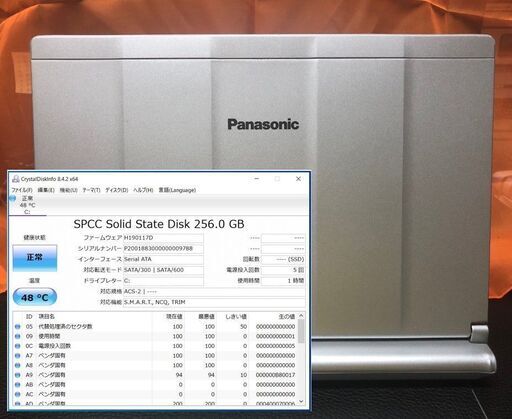This screenshot has height=419, width=512.
Task: Click the SMART list scrollbar thumb
Action: tap(301, 331)
